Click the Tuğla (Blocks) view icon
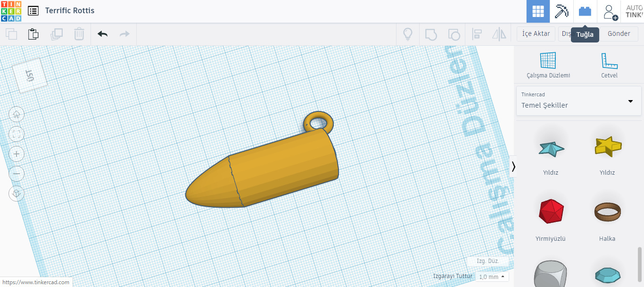644x287 pixels. (585, 11)
